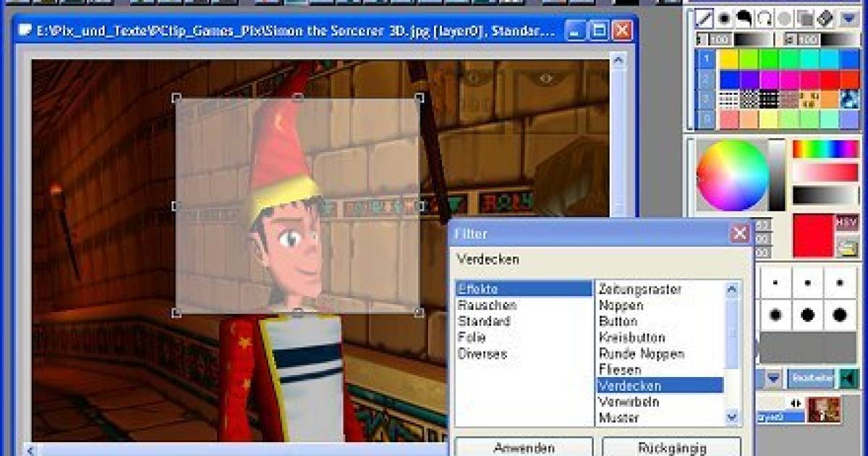
Task: Choose the Verdecken filter in list
Action: (660, 386)
